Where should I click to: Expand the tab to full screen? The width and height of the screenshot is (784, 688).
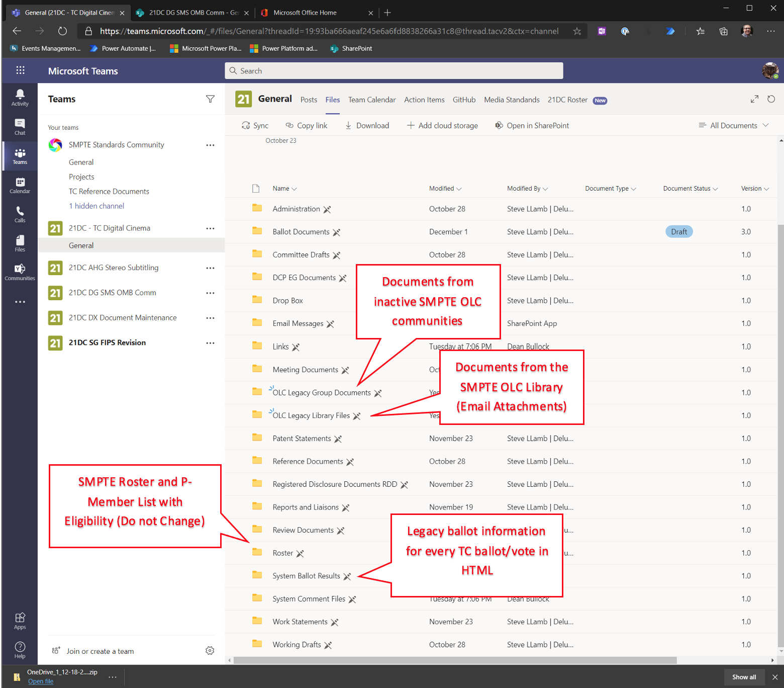pos(754,99)
